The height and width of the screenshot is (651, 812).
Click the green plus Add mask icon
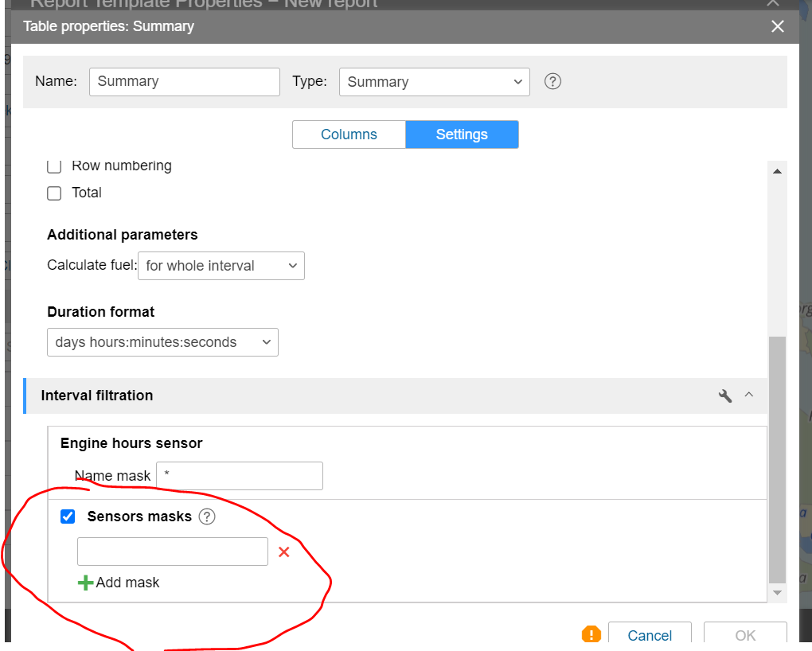pos(85,583)
